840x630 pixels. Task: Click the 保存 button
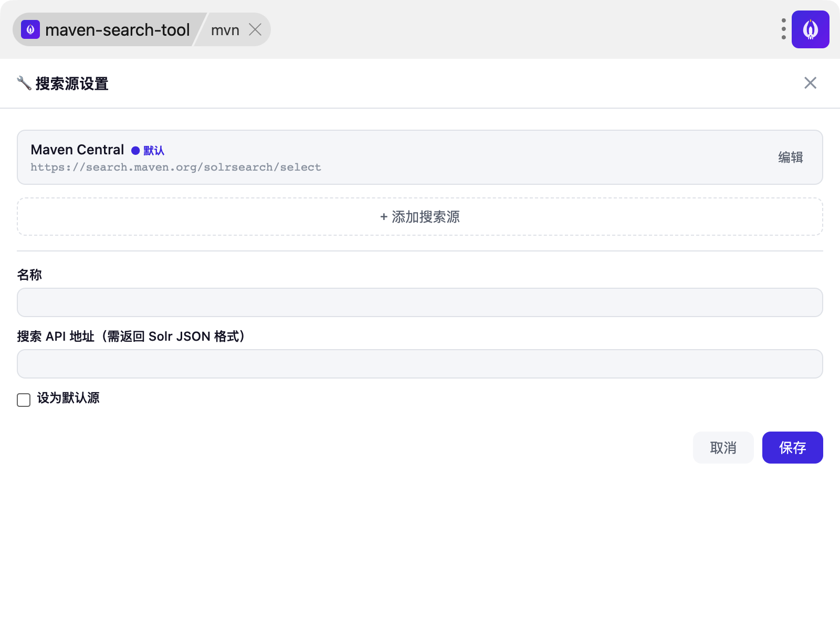click(793, 448)
